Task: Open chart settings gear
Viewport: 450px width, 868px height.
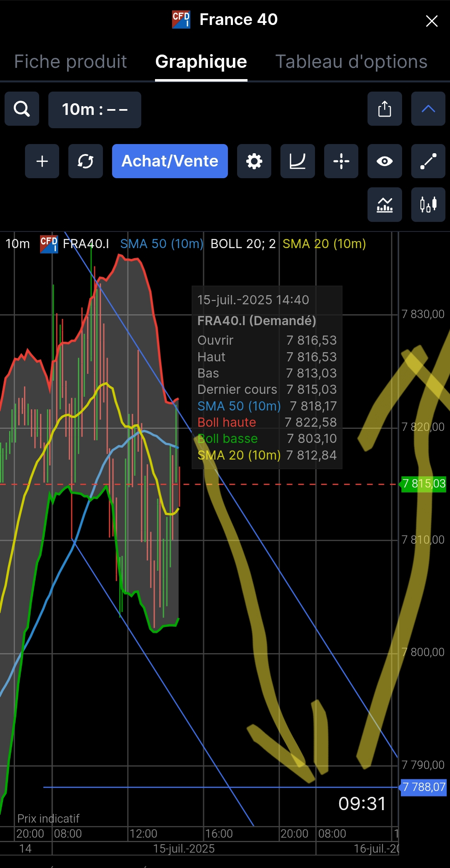Action: point(254,161)
